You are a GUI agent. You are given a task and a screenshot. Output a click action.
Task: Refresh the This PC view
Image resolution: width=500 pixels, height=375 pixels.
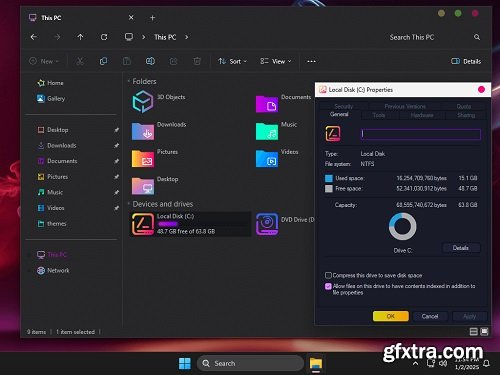click(104, 37)
